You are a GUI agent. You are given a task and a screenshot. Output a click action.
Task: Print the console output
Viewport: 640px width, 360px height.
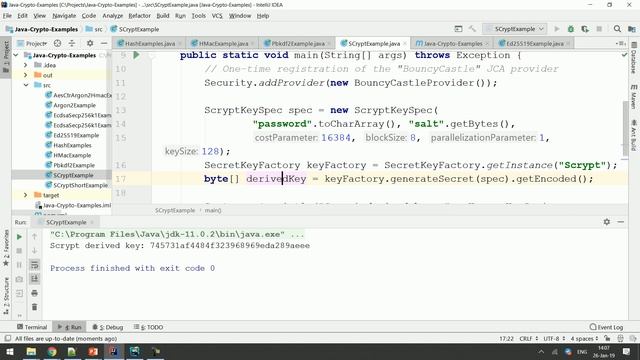(35, 293)
